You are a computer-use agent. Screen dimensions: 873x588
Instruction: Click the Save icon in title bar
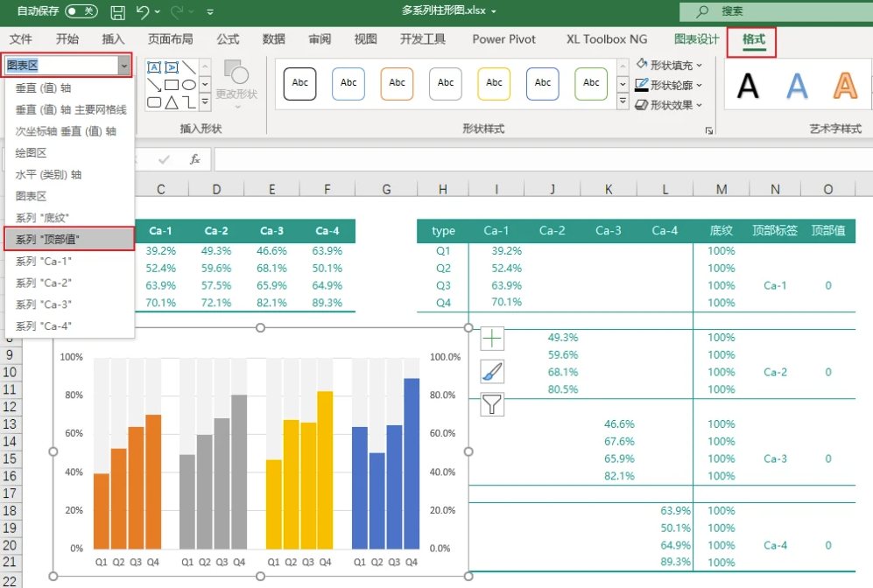(x=118, y=12)
